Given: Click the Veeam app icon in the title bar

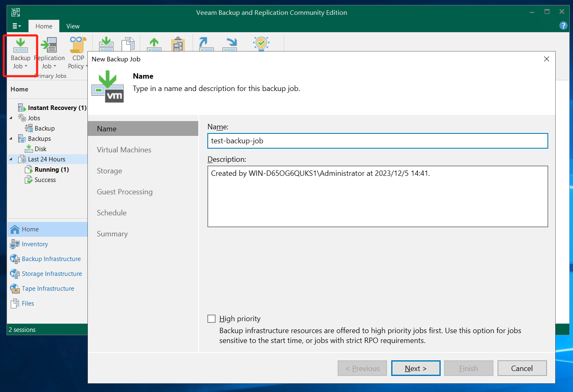Looking at the screenshot, I should coord(16,12).
